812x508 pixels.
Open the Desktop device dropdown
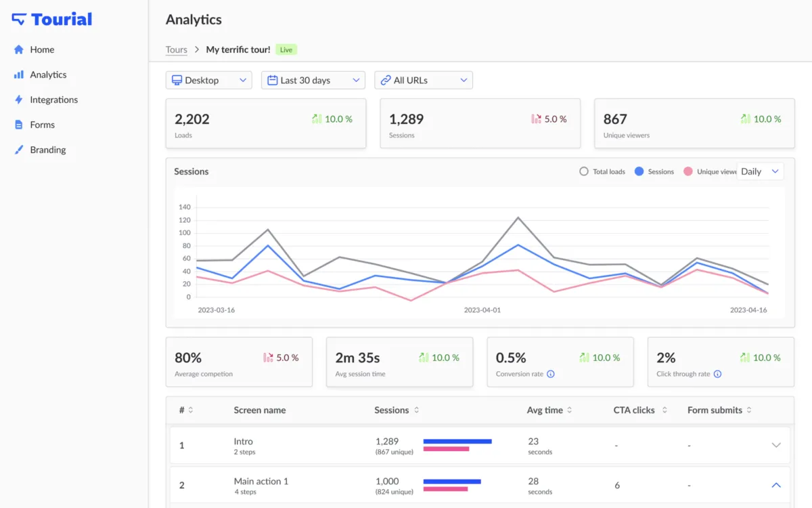[209, 80]
